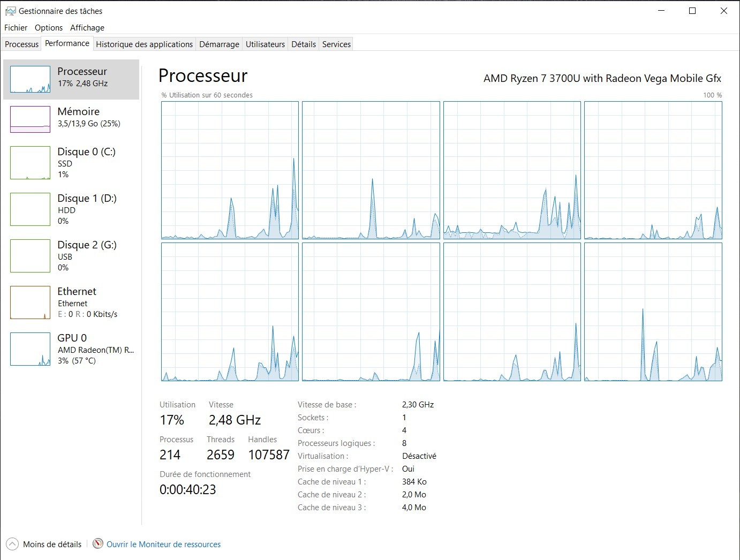Open Ouvrir le Moniteur de ressources link
This screenshot has width=740, height=560.
click(x=163, y=544)
